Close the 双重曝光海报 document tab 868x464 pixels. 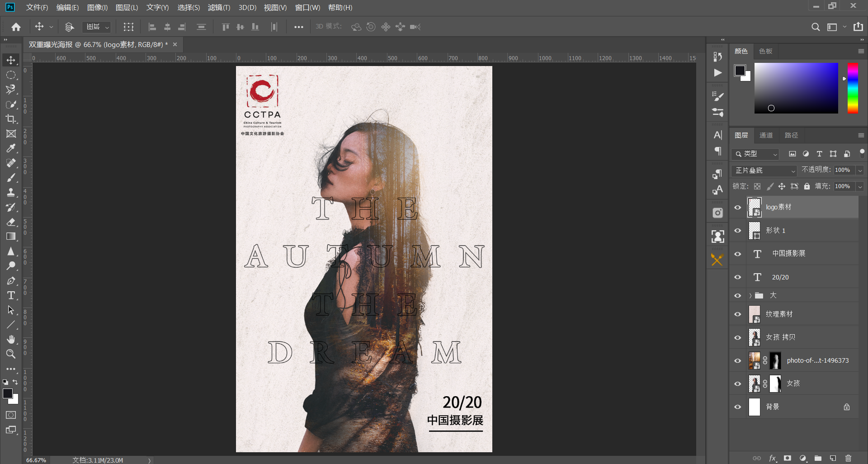point(175,44)
